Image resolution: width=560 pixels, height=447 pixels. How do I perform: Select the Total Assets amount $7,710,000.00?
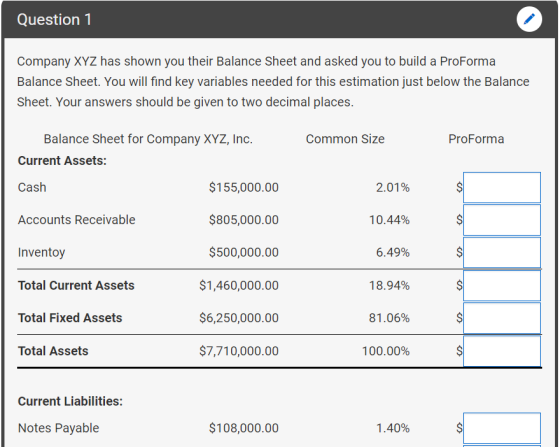[239, 351]
